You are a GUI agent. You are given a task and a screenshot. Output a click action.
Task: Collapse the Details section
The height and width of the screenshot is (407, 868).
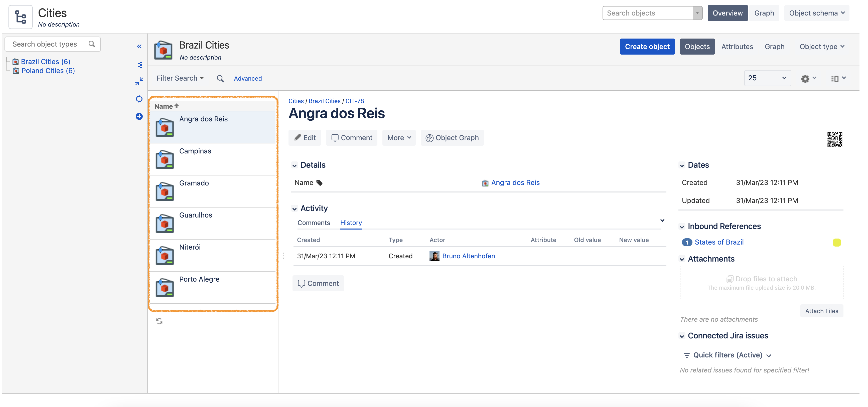click(x=295, y=165)
